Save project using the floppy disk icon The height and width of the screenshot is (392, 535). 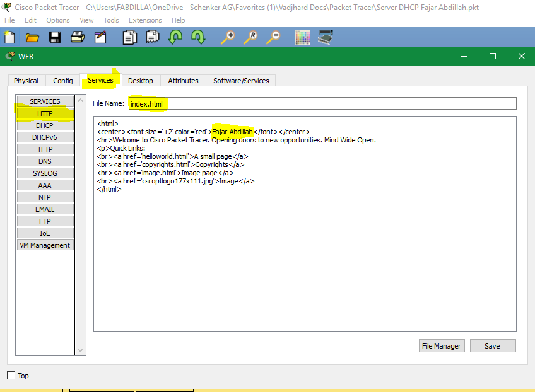point(55,37)
